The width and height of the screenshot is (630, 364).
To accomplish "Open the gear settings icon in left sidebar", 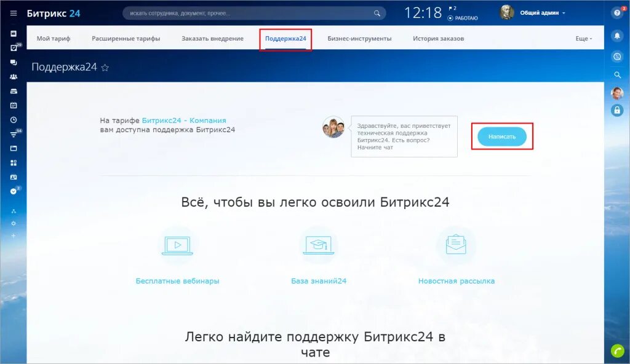I will click(14, 223).
